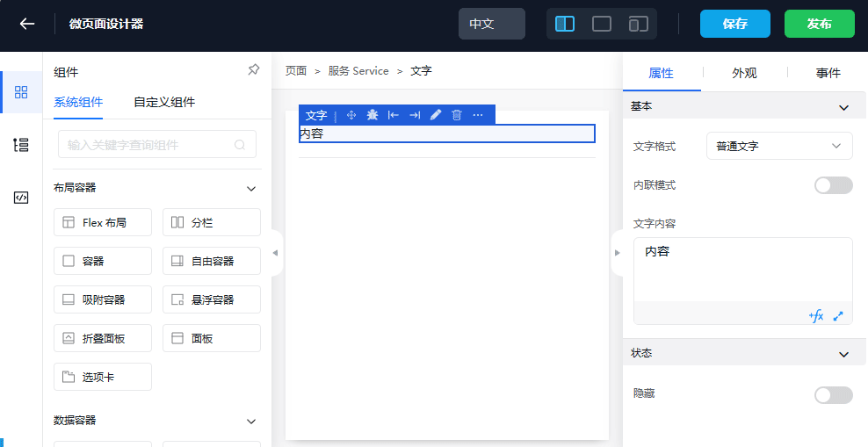Image resolution: width=868 pixels, height=447 pixels.
Task: Click the delete trash icon on text widget
Action: point(457,115)
